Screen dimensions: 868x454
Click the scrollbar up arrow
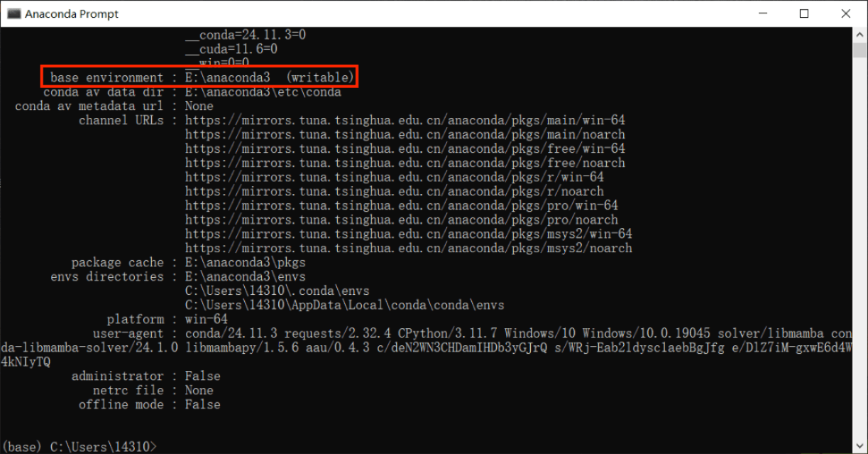(x=859, y=33)
